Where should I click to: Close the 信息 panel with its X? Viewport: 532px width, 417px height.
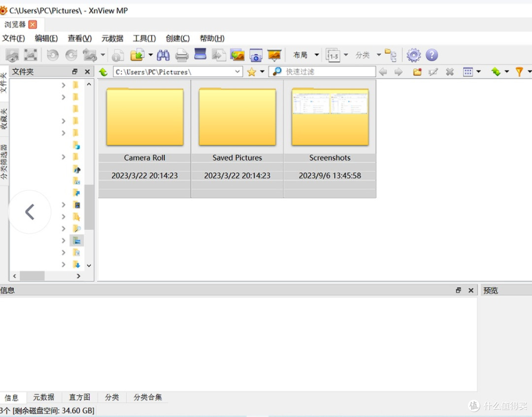point(471,290)
